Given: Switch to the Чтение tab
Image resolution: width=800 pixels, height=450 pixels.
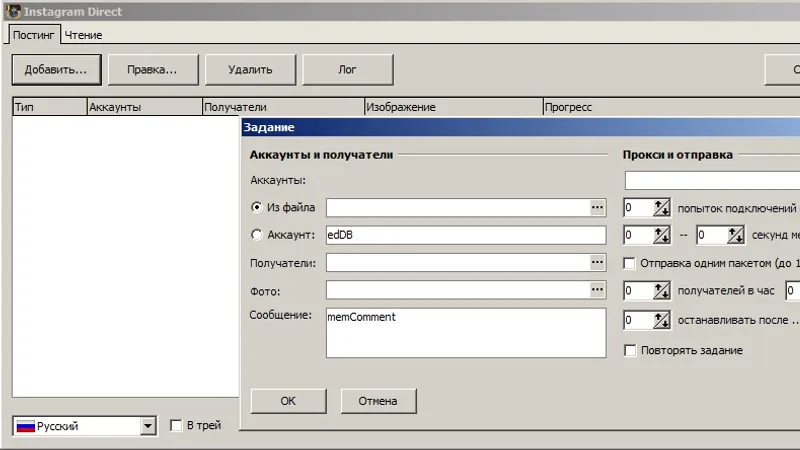Looking at the screenshot, I should click(83, 35).
